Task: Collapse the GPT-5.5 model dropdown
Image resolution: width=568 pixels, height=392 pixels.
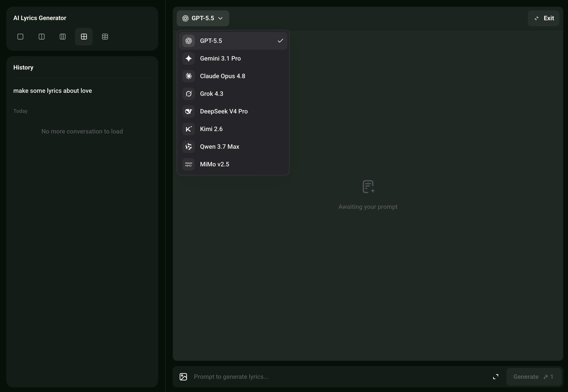Action: tap(203, 18)
